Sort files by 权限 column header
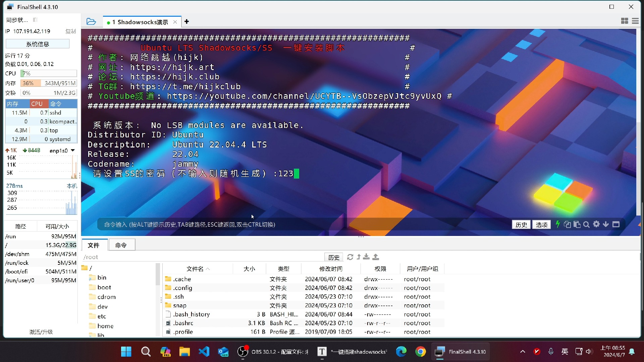Screen dimensions: 644x362 (380, 269)
